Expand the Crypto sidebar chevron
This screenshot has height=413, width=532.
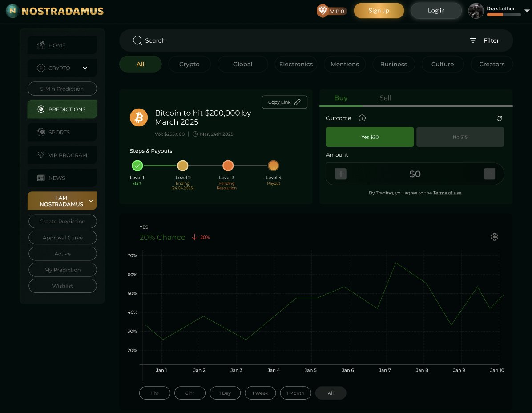85,68
